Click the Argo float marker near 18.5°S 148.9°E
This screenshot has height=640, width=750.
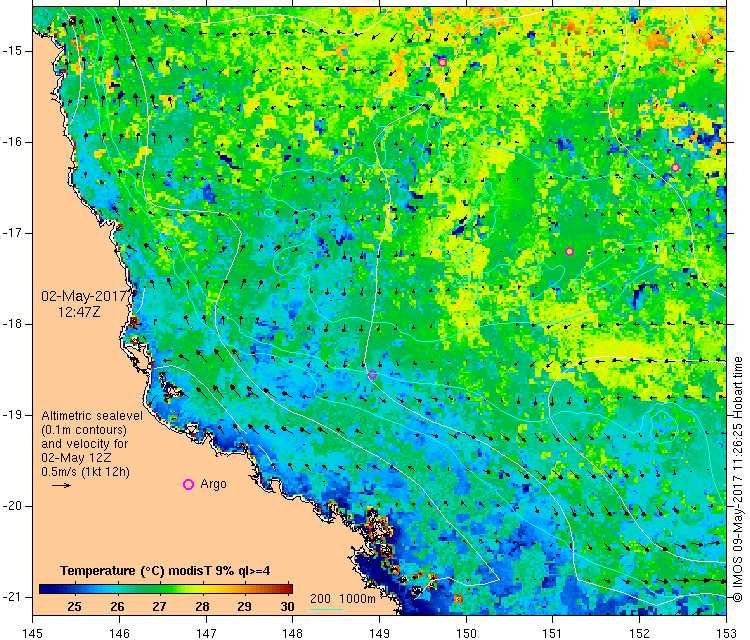(372, 375)
